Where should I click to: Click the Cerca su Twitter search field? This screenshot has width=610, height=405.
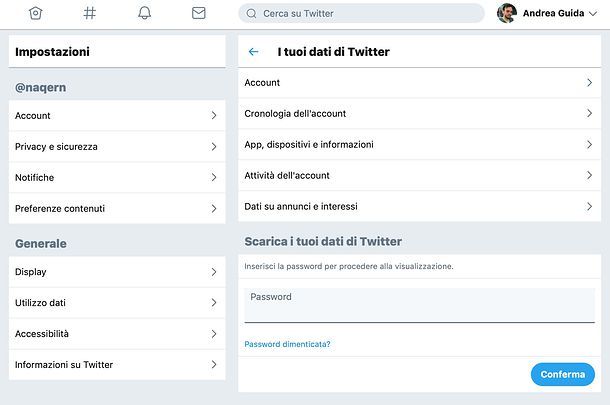(x=361, y=14)
